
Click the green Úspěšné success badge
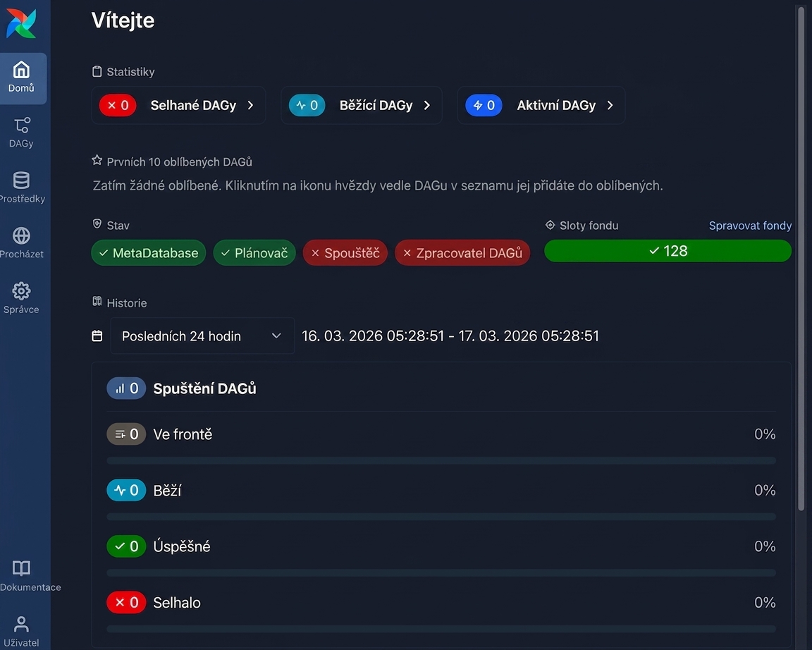pos(126,546)
